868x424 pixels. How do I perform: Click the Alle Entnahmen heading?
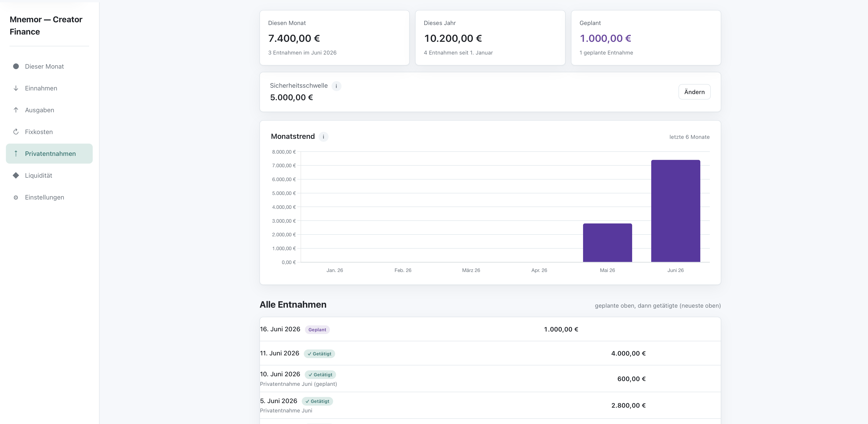point(293,305)
